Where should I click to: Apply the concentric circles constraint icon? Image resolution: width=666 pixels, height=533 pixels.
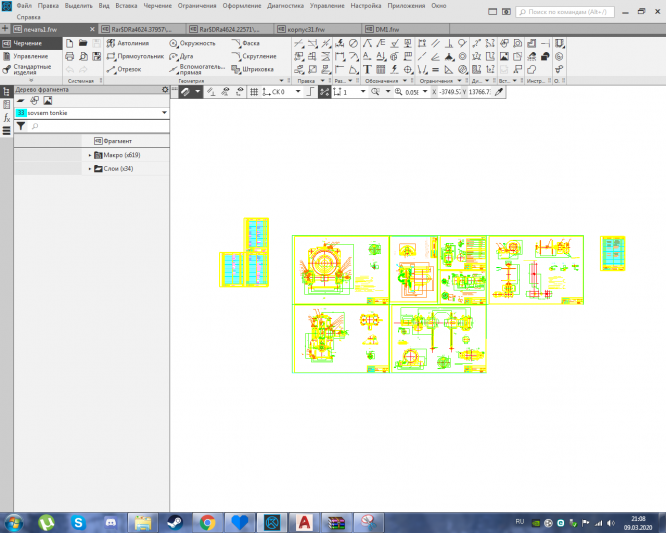click(x=463, y=56)
